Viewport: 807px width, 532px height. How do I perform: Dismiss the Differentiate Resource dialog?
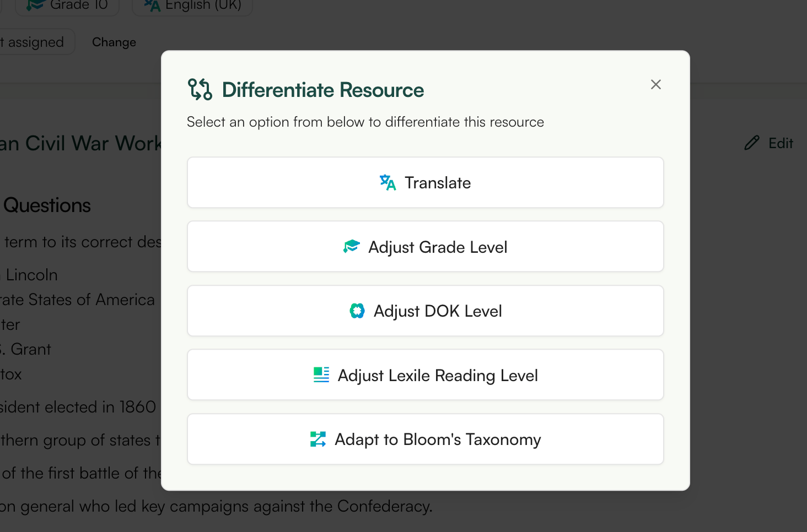click(655, 84)
